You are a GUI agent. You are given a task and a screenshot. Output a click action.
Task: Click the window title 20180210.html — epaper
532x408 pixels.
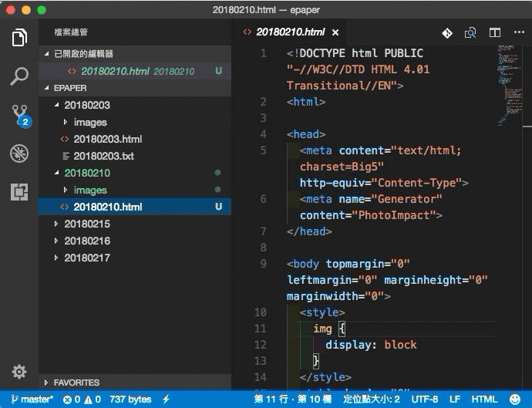click(266, 10)
